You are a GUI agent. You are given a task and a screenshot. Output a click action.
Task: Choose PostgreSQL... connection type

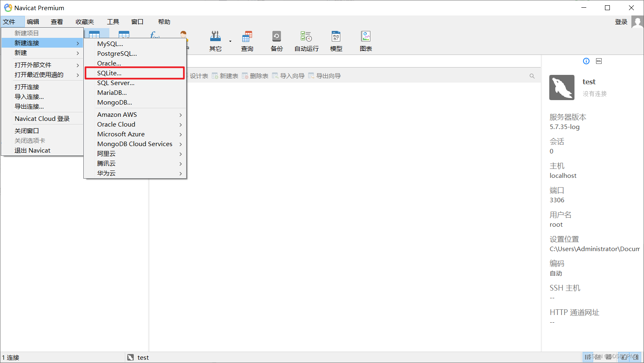[135, 54]
